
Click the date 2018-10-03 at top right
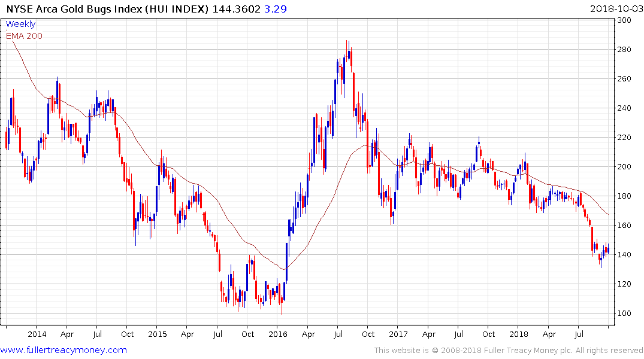coord(616,8)
